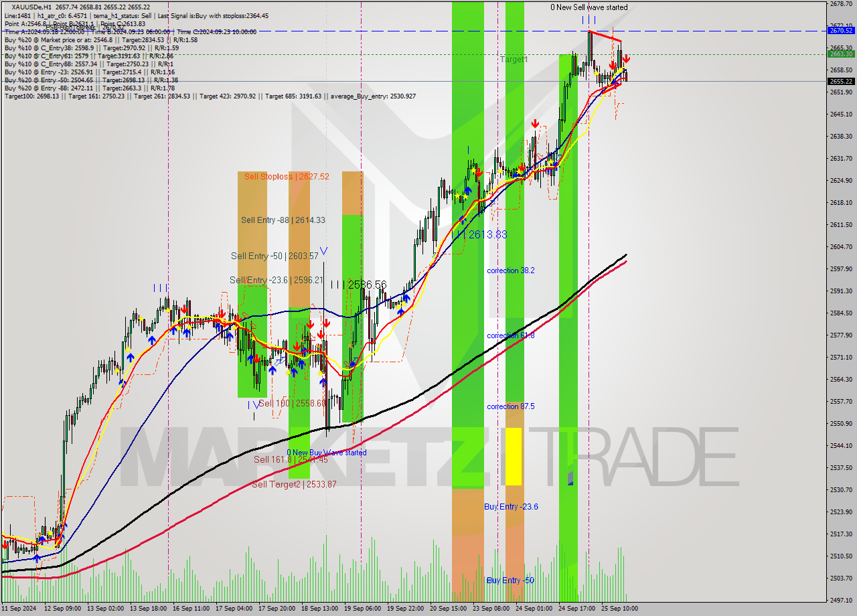Click the 'Sell Entry -23.6 | 2596.21' label
Screen dimensions: 857x616
tap(277, 281)
